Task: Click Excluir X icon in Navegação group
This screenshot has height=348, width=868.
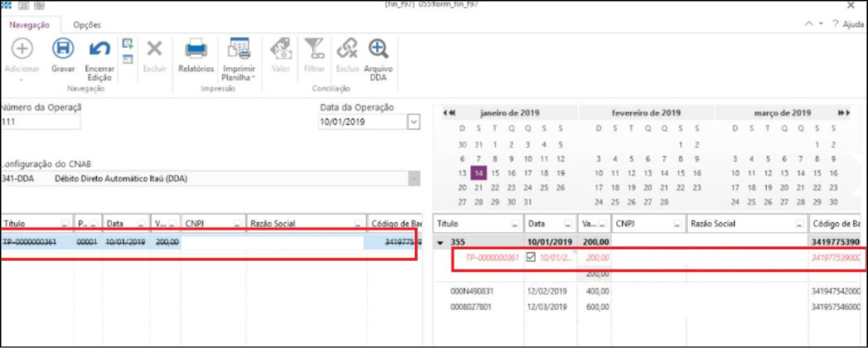Action: click(154, 49)
